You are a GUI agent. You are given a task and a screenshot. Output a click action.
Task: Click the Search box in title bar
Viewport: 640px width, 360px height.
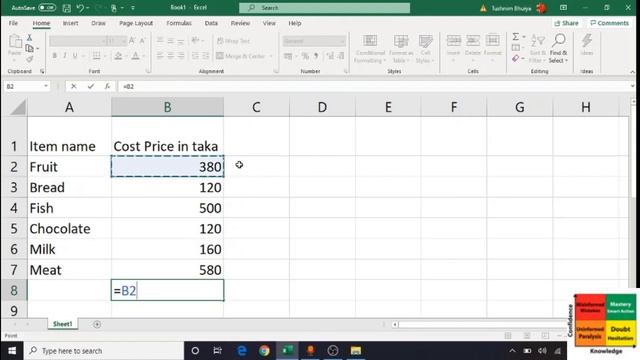[x=324, y=8]
